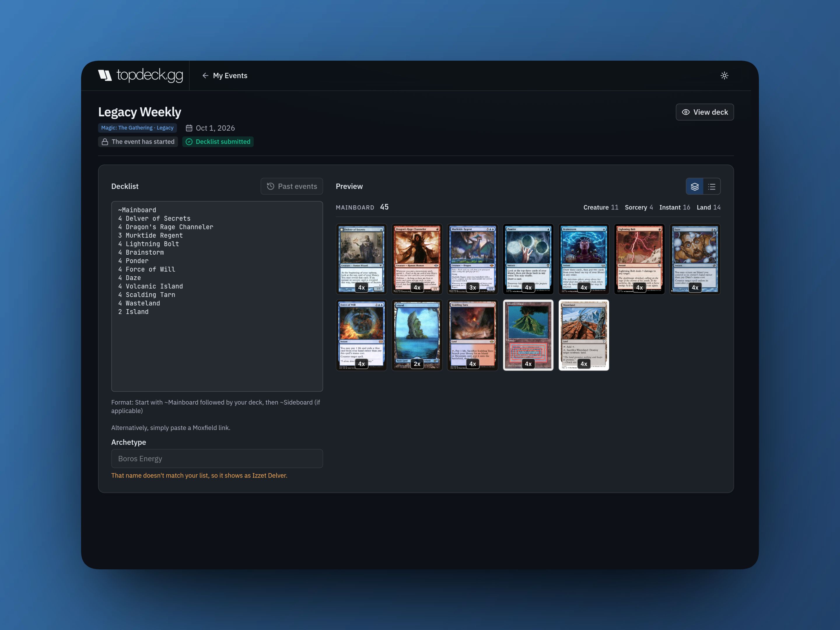Select the Island card thumbnail
Screen dimensions: 840x630
(416, 335)
